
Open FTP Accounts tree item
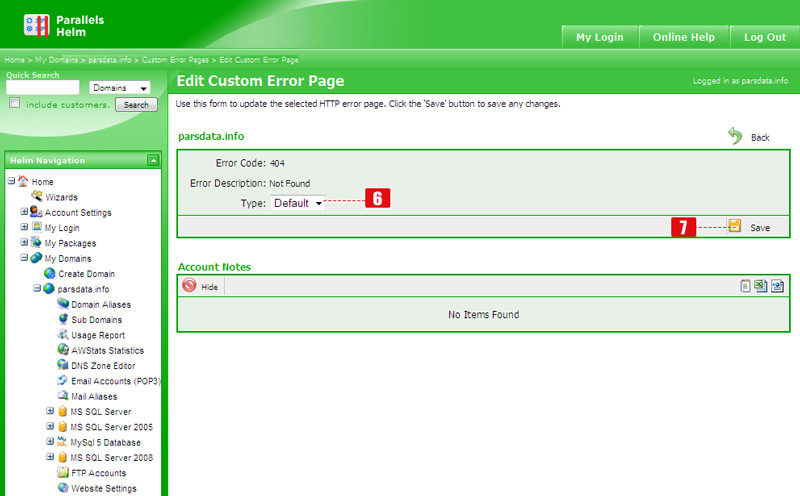98,473
